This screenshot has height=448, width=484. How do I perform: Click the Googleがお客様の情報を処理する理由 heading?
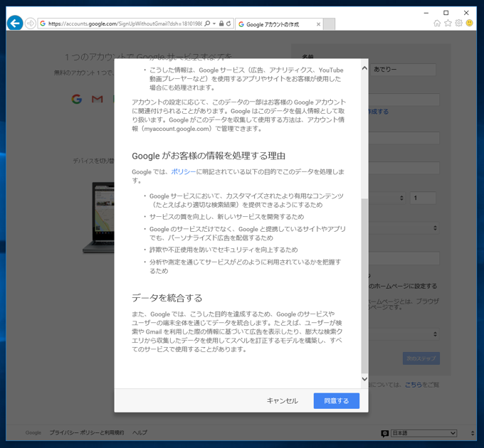click(209, 156)
